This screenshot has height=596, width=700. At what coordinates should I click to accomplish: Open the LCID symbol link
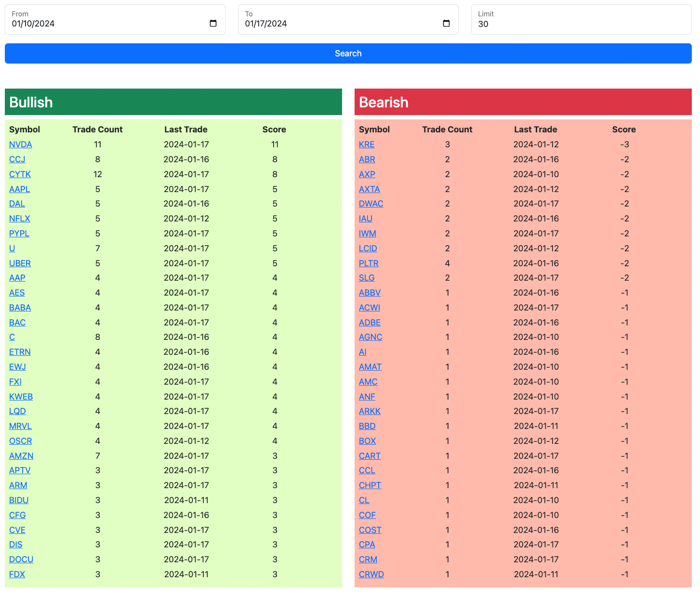coord(368,248)
